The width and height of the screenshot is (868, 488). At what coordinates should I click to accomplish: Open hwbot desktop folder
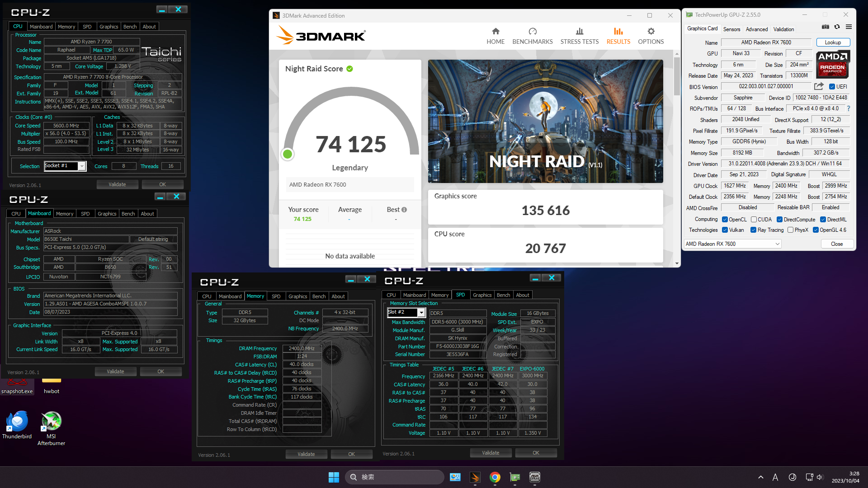click(x=52, y=387)
